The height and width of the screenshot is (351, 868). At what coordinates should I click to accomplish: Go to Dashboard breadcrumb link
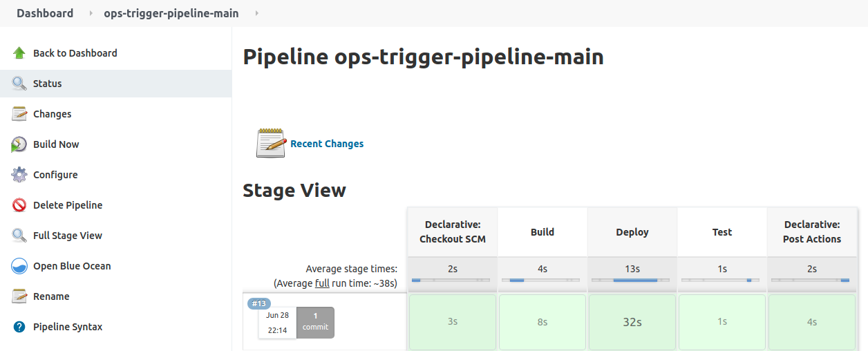45,13
